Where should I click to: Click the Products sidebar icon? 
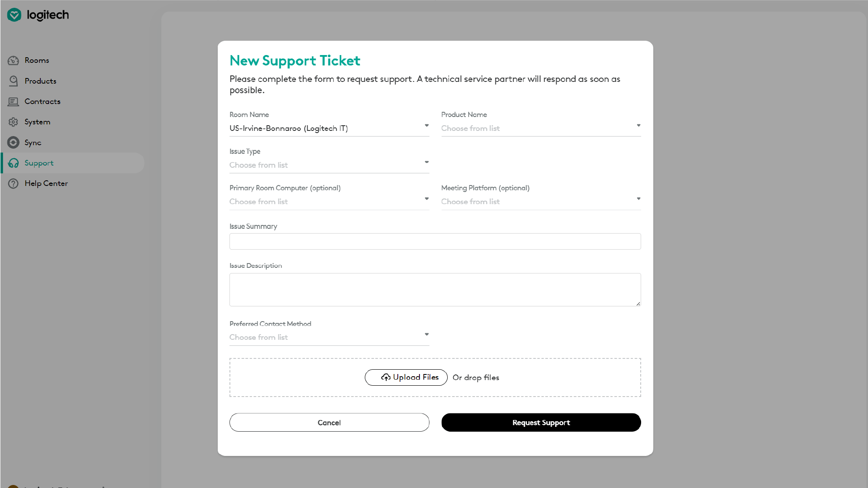click(x=13, y=81)
